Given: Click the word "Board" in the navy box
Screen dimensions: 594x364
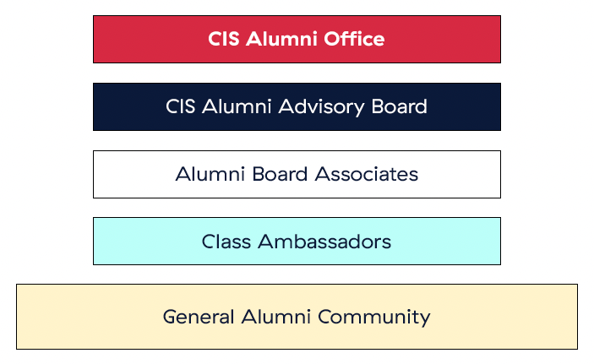Looking at the screenshot, I should [x=400, y=106].
